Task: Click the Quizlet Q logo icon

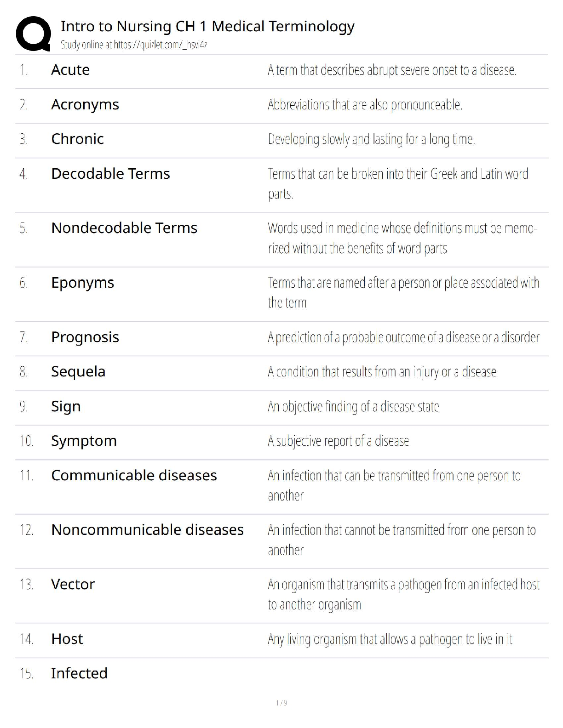Action: (33, 34)
